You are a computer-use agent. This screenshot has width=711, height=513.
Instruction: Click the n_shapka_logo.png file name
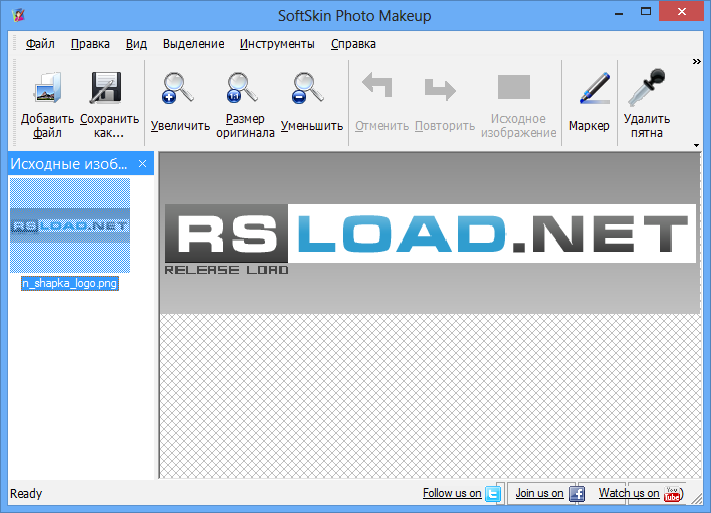coord(70,283)
